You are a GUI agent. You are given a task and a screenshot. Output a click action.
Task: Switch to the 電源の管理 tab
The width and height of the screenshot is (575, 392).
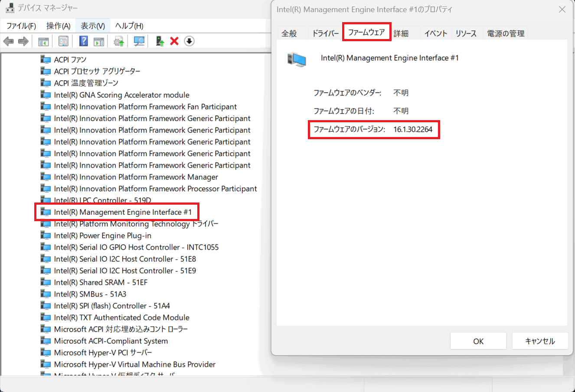[x=506, y=33]
